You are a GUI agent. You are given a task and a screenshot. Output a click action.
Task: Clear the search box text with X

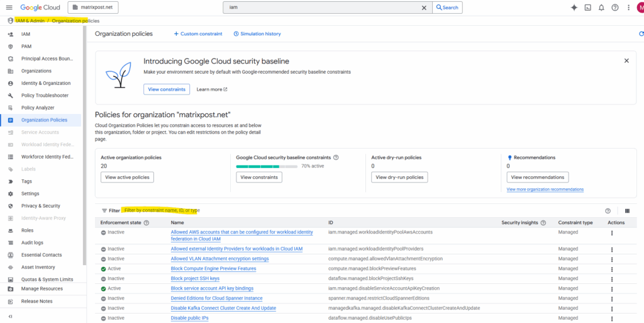coord(424,8)
